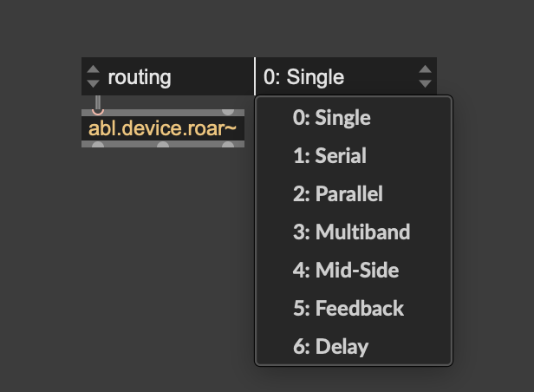
Task: Select 6: Delay from the list
Action: (x=330, y=347)
